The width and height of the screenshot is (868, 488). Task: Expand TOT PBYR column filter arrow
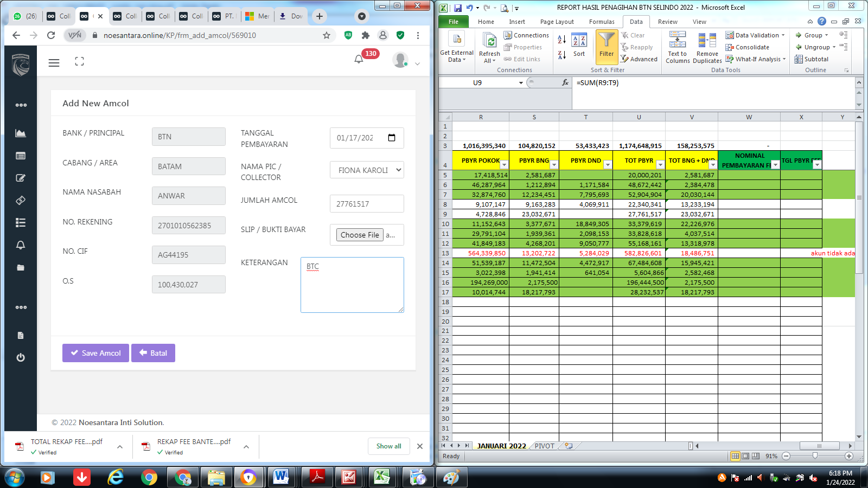pos(660,165)
